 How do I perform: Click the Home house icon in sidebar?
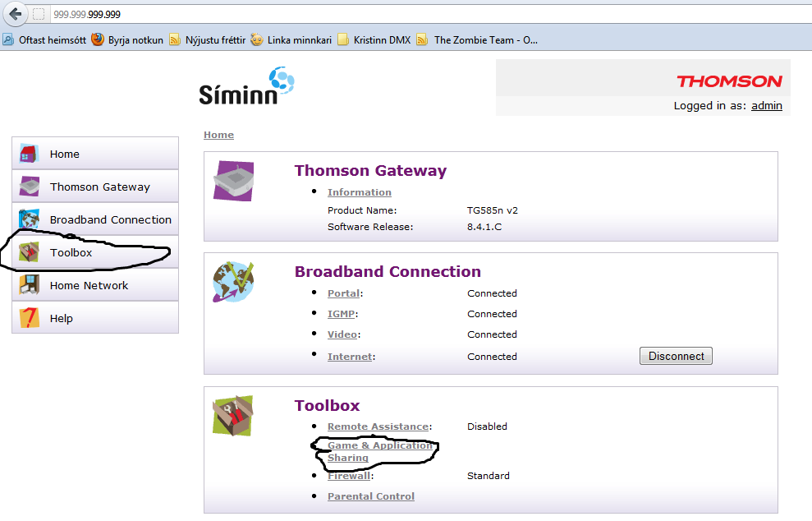pos(30,154)
